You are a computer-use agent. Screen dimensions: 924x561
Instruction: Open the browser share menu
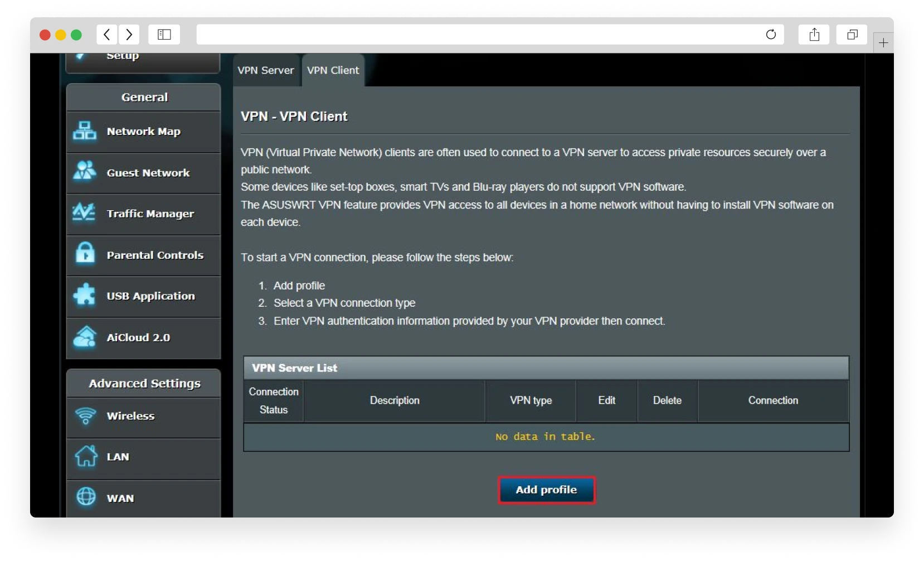(814, 35)
